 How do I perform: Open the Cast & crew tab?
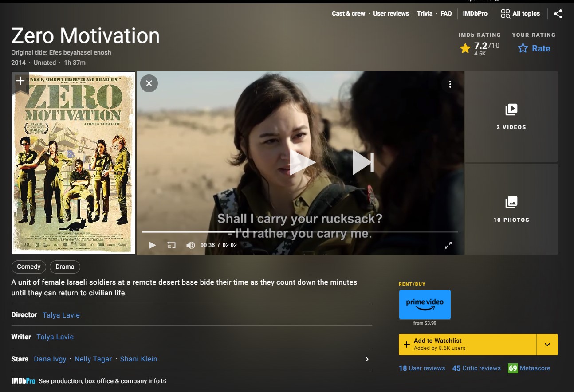pyautogui.click(x=348, y=14)
